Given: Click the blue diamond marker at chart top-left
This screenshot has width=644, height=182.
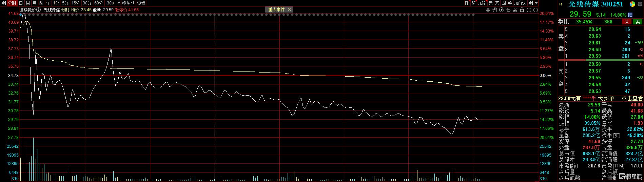Looking at the screenshot, I should click(21, 15).
